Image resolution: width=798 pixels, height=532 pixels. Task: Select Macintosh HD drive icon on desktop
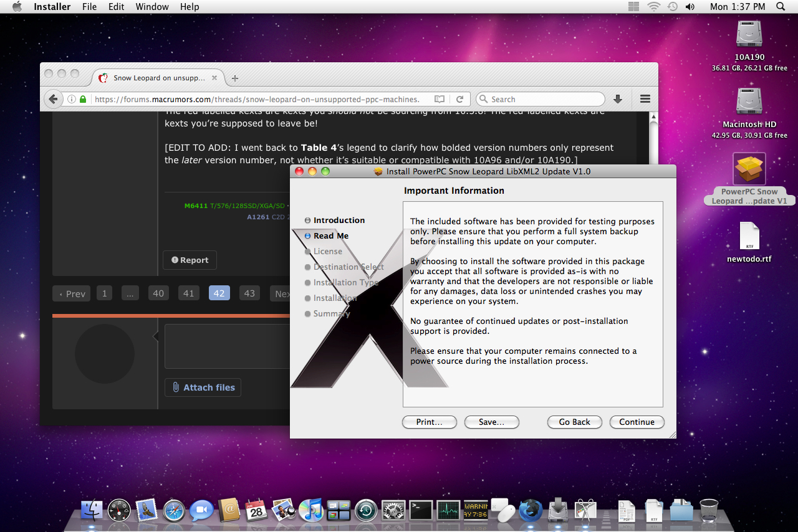[x=749, y=101]
